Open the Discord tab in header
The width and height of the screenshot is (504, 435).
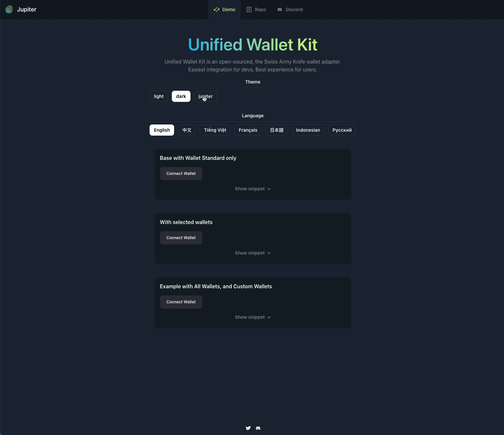tap(290, 9)
